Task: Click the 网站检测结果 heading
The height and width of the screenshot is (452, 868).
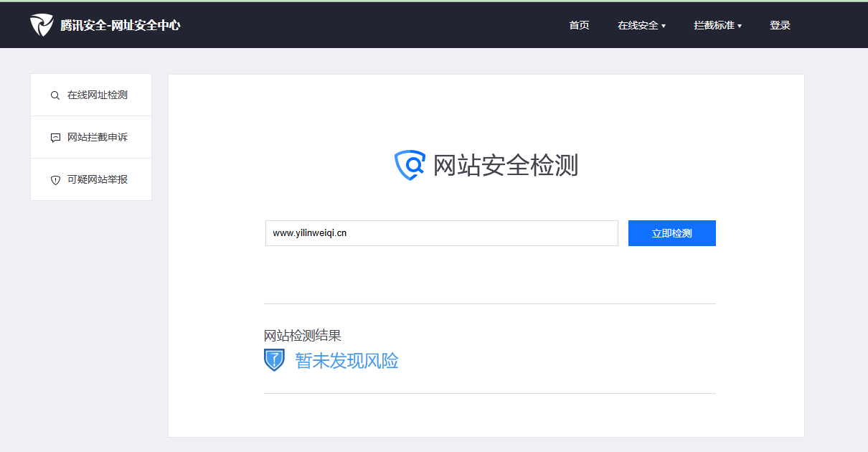Action: click(303, 335)
